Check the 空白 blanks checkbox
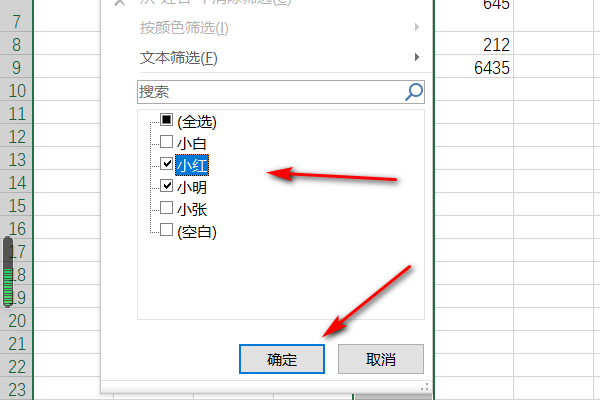This screenshot has width=600, height=400. pyautogui.click(x=166, y=230)
